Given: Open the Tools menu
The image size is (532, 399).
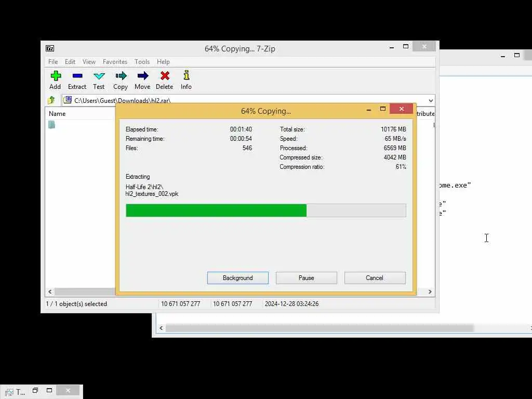Looking at the screenshot, I should [142, 62].
